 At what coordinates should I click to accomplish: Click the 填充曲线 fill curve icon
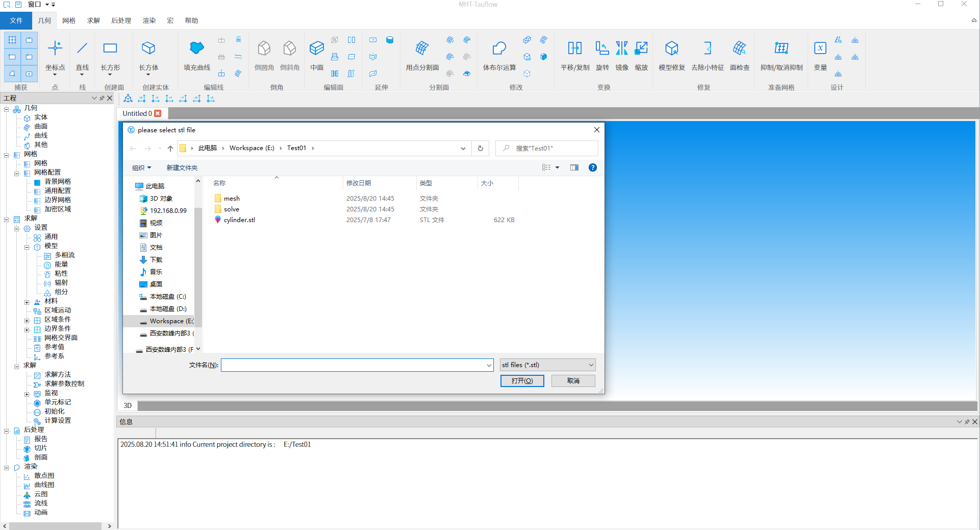[196, 49]
